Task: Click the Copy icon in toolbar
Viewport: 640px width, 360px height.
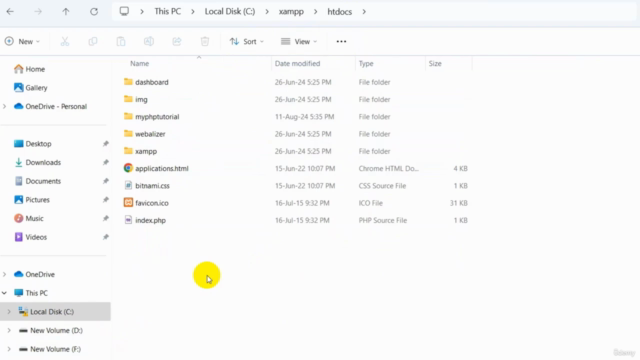Action: 93,41
